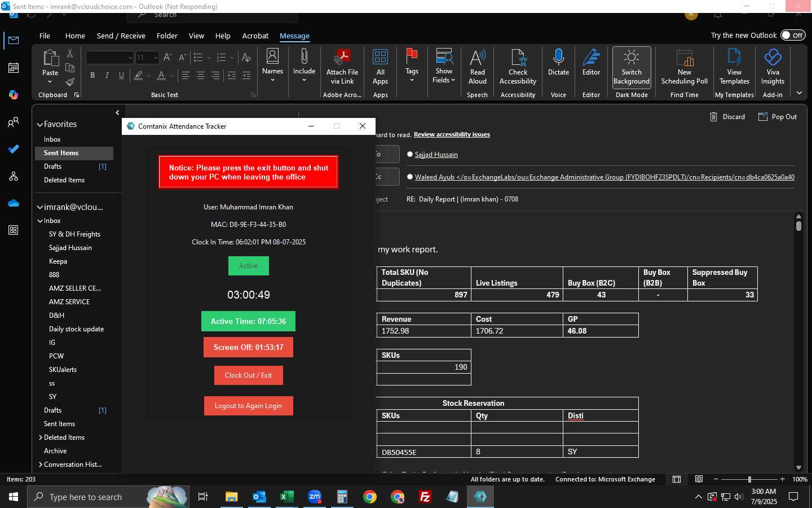Open the Review accessibility issues link
The height and width of the screenshot is (508, 812).
pyautogui.click(x=452, y=134)
